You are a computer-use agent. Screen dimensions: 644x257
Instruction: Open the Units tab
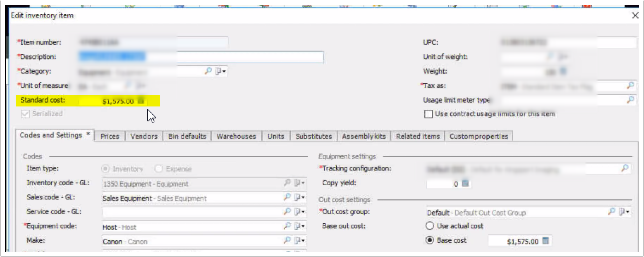point(276,136)
